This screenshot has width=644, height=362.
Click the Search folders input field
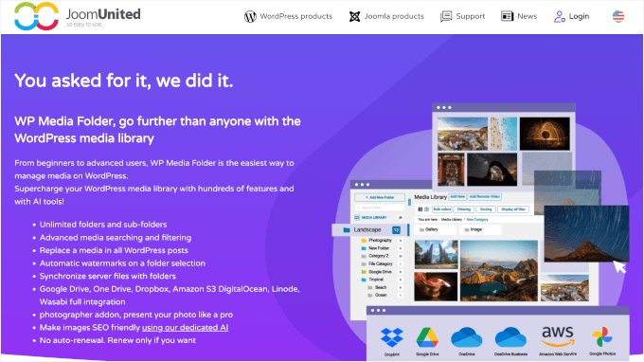pos(380,208)
